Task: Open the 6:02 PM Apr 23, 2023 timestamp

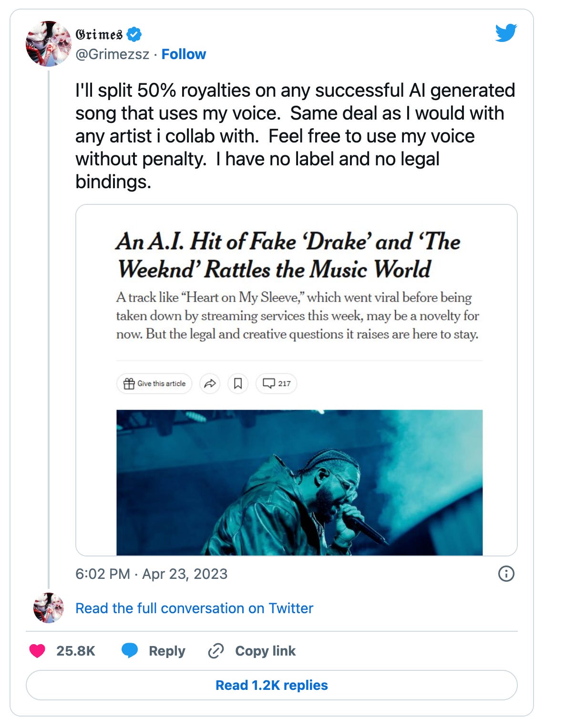Action: coord(152,574)
